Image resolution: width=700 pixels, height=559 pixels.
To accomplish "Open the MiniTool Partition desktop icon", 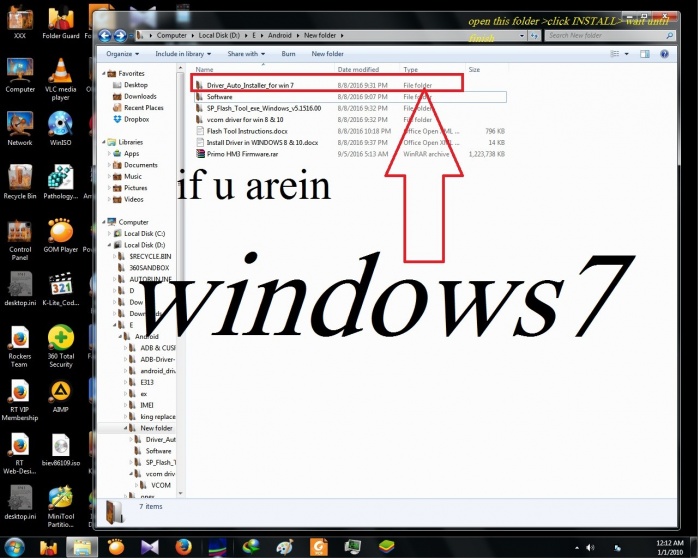I will 61,507.
